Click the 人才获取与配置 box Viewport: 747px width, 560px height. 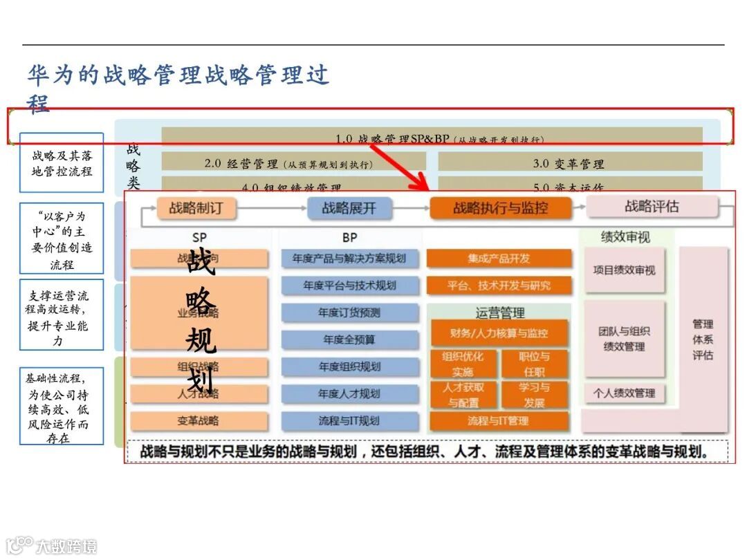pos(463,395)
